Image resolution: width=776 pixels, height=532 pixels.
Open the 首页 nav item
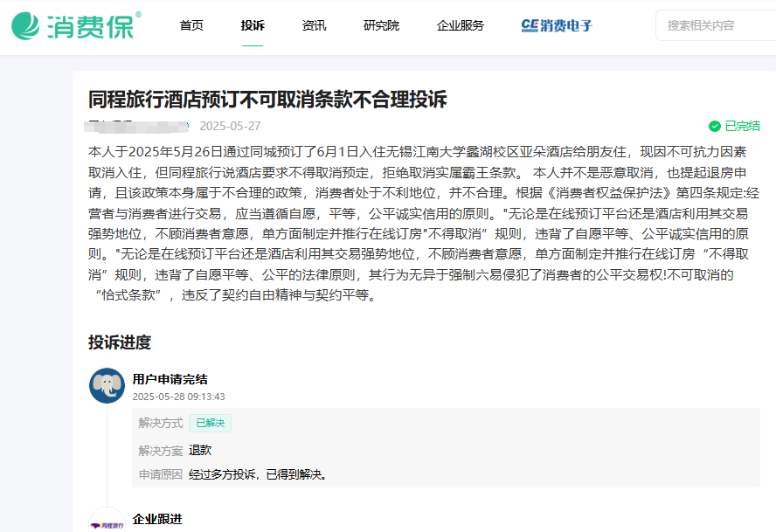click(x=191, y=25)
